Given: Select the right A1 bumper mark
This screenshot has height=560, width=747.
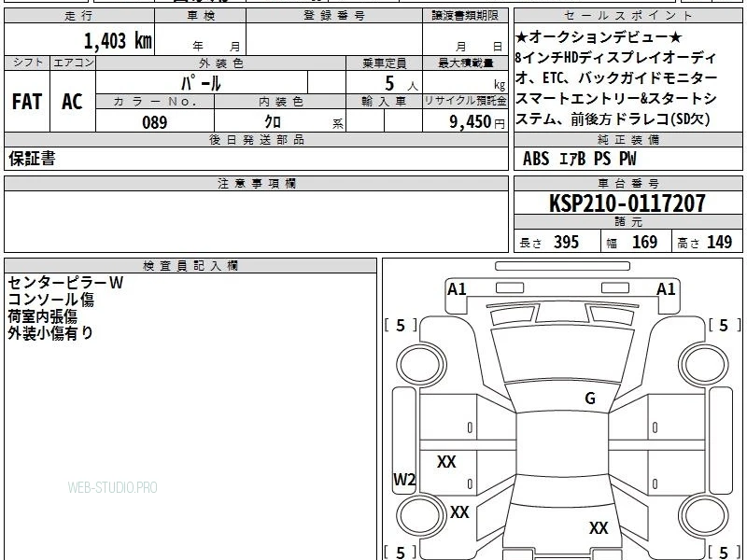Looking at the screenshot, I should click(666, 289).
